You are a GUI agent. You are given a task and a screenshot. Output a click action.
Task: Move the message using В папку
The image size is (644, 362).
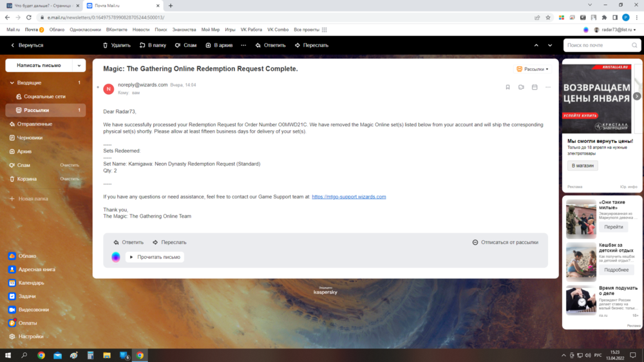coord(153,45)
